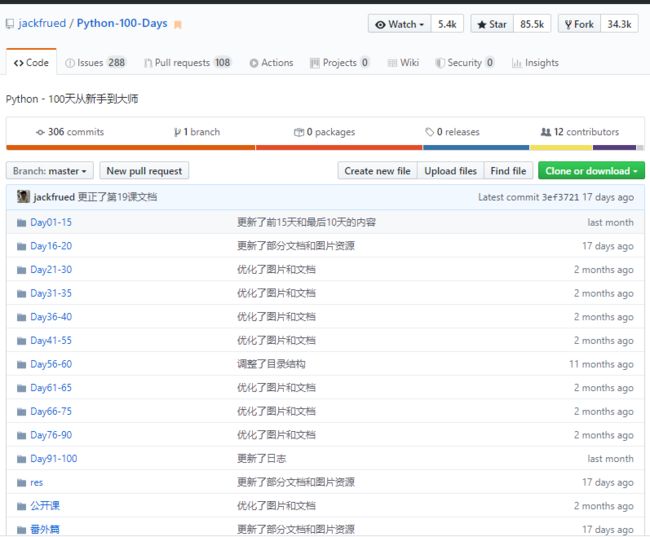The height and width of the screenshot is (537, 650).
Task: Open the 更新了日志 commit message
Action: tap(262, 459)
